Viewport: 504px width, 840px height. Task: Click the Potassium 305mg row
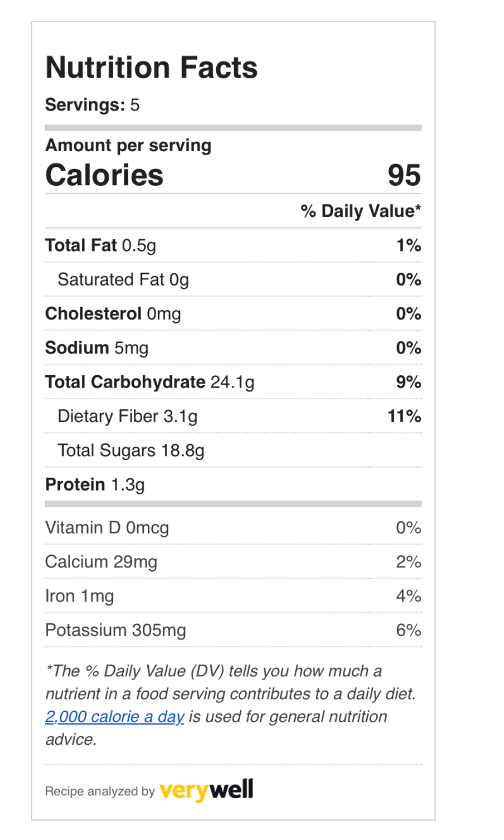pyautogui.click(x=233, y=630)
